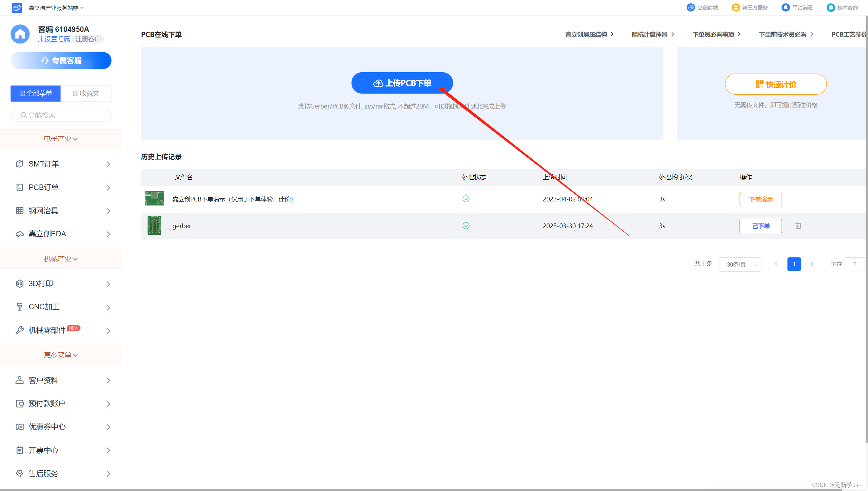Click the 上传PCB下单 button
Image resolution: width=868 pixels, height=491 pixels.
pos(402,83)
